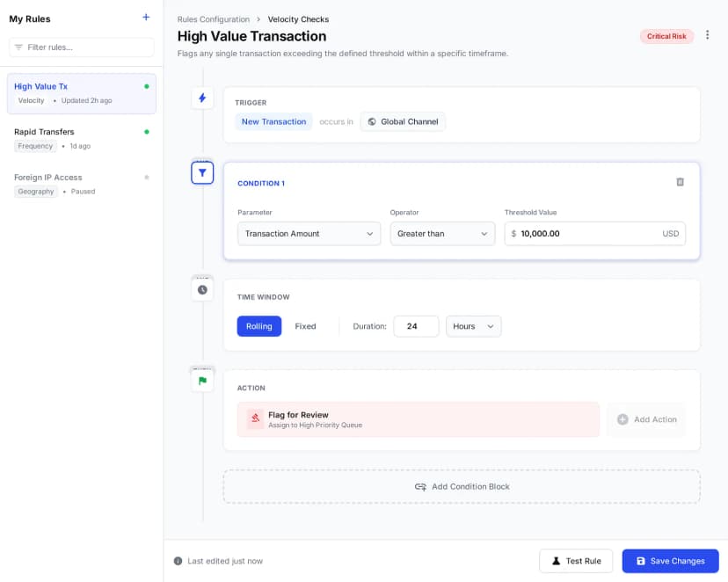Save changes to the rule
The width and height of the screenshot is (728, 582).
[670, 561]
